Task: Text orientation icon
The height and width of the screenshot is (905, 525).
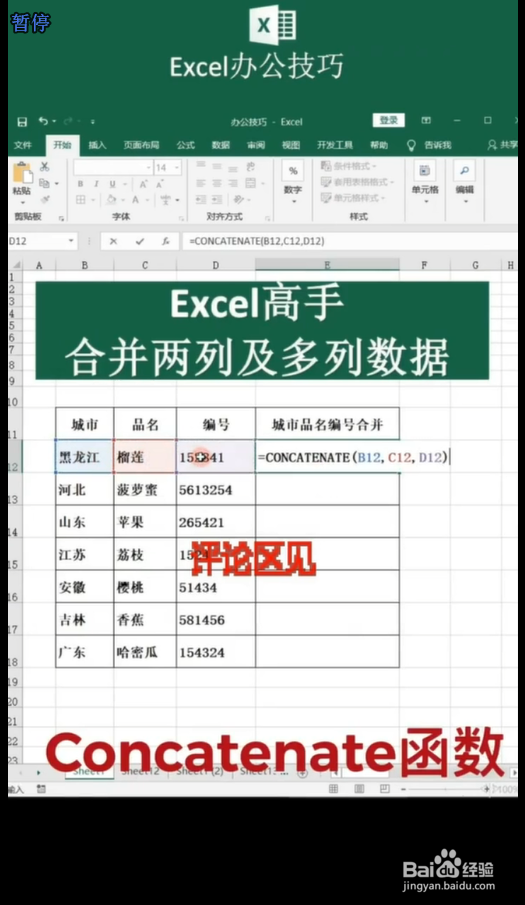Action: (x=238, y=200)
